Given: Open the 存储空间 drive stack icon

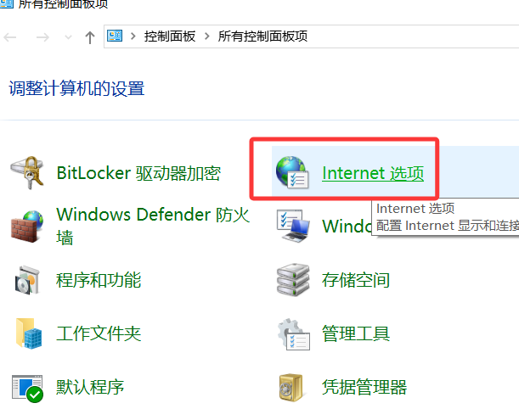Looking at the screenshot, I should [293, 280].
